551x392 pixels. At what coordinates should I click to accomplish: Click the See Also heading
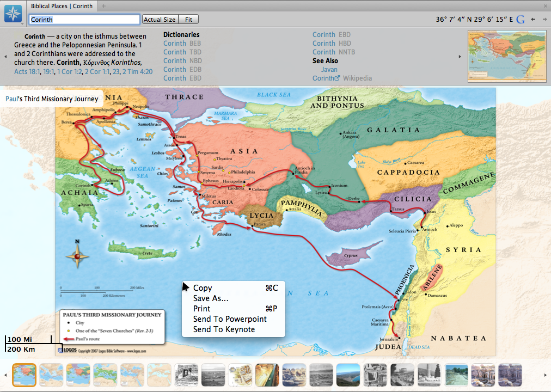(x=326, y=61)
